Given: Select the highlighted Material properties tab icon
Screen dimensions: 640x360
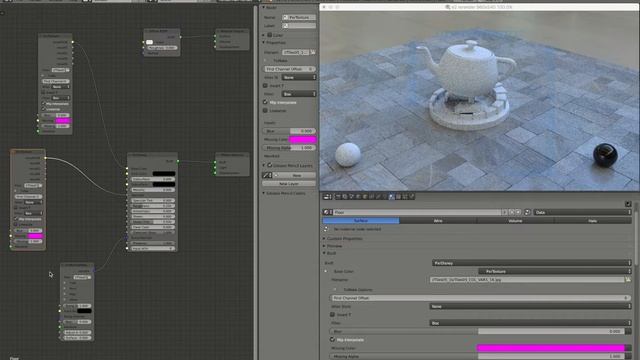Looking at the screenshot, I should point(391,197).
